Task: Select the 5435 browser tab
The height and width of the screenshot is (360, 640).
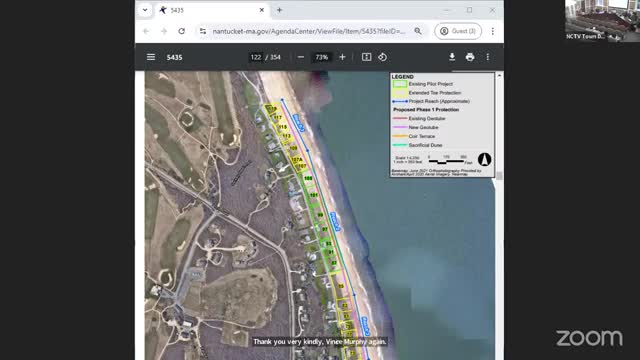Action: (x=211, y=10)
